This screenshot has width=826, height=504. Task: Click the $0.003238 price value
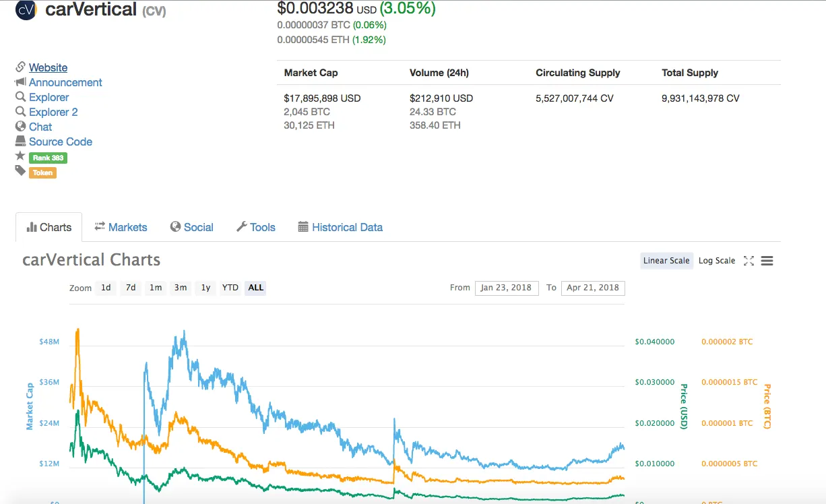(x=315, y=9)
